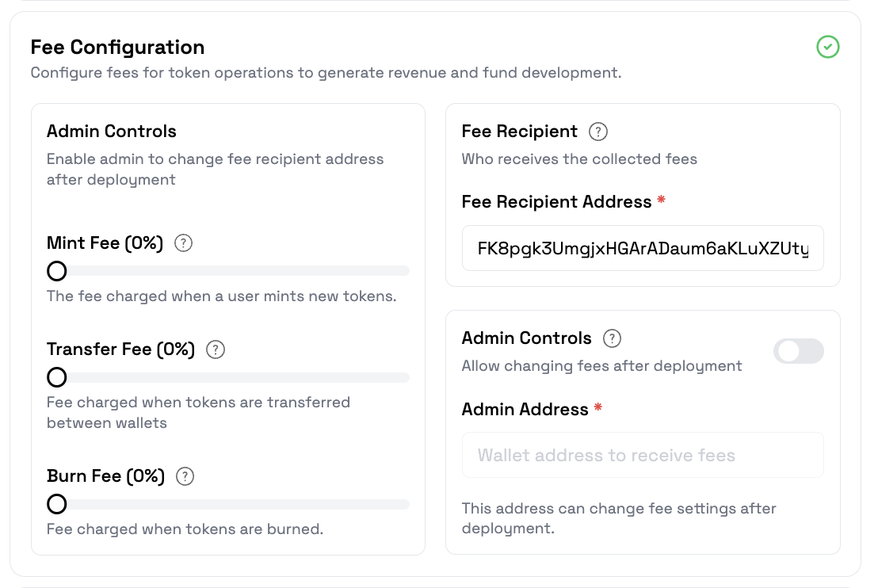878x588 pixels.
Task: Focus the Admin Address input field
Action: (643, 455)
